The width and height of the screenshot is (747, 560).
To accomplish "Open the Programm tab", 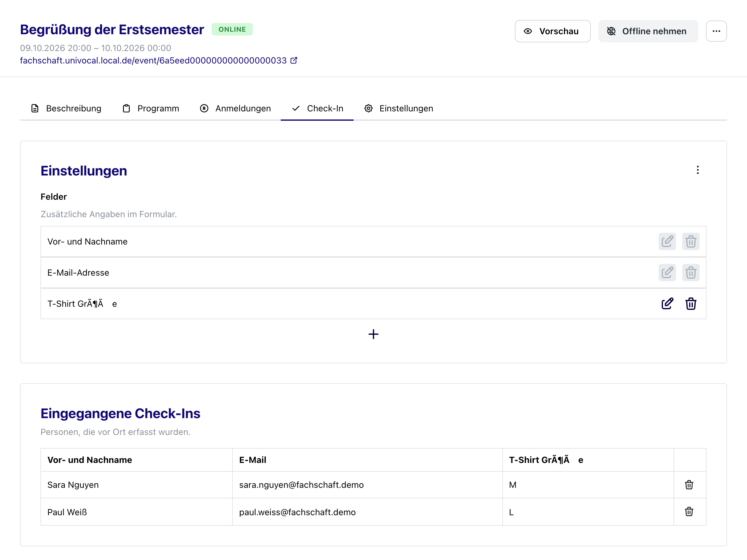I will tap(151, 108).
